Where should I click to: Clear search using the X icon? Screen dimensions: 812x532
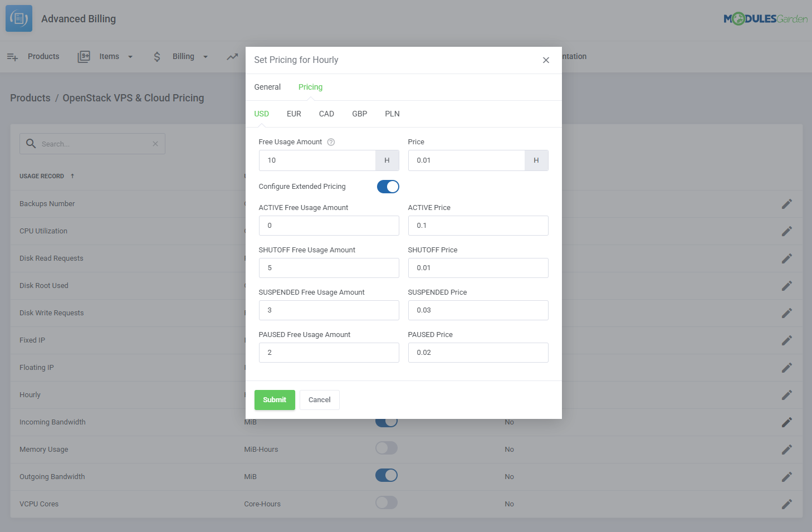(155, 144)
